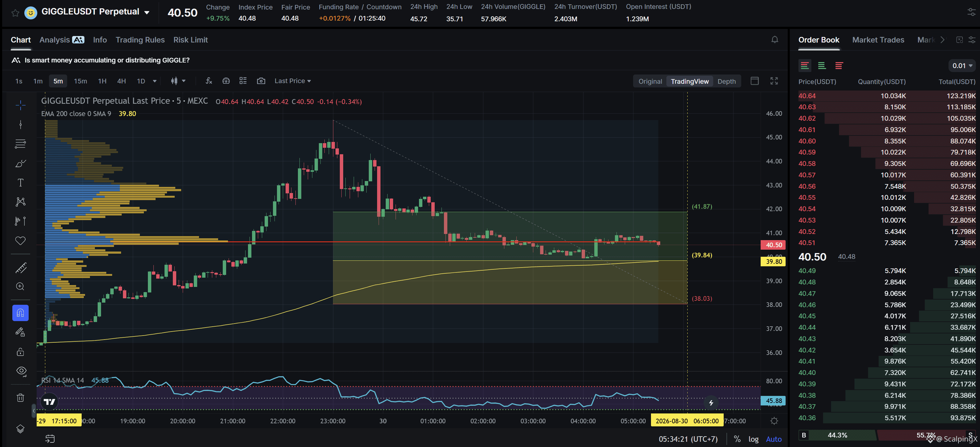Image resolution: width=980 pixels, height=447 pixels.
Task: Expand the left panel collapse handle
Action: (x=34, y=410)
